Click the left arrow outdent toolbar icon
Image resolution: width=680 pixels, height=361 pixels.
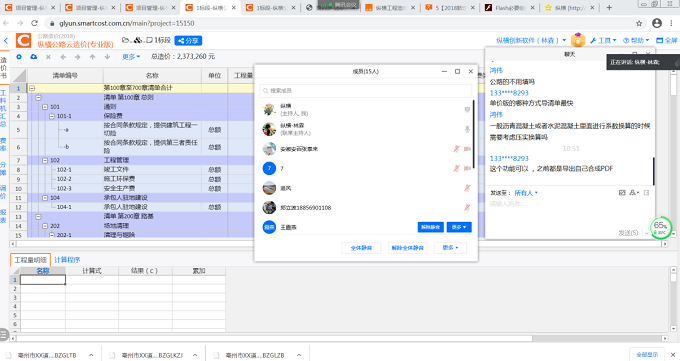(63, 57)
